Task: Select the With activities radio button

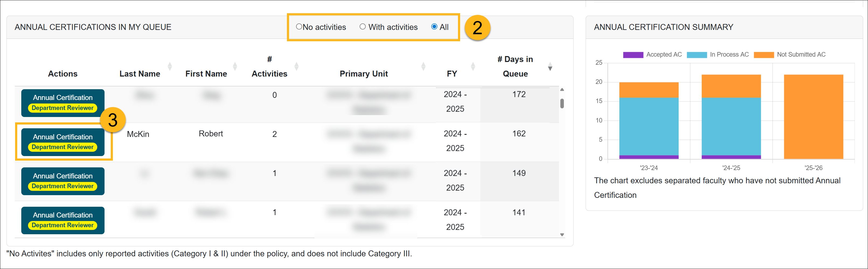Action: (363, 27)
